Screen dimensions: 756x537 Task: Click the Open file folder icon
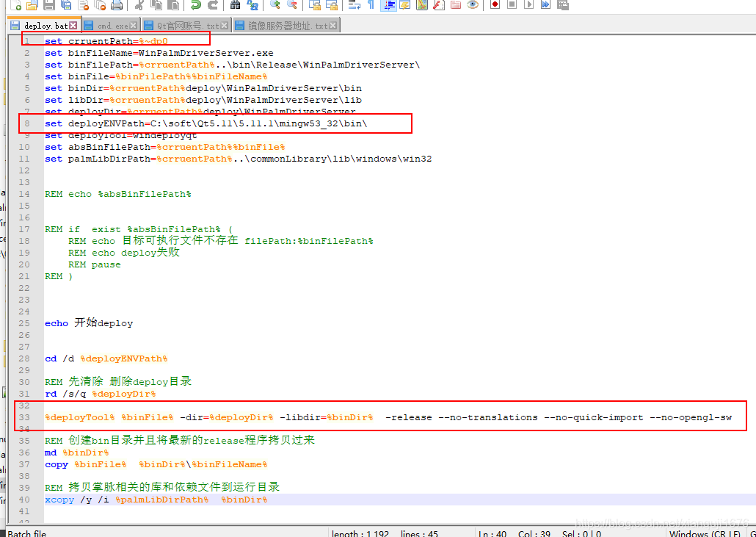click(x=32, y=5)
